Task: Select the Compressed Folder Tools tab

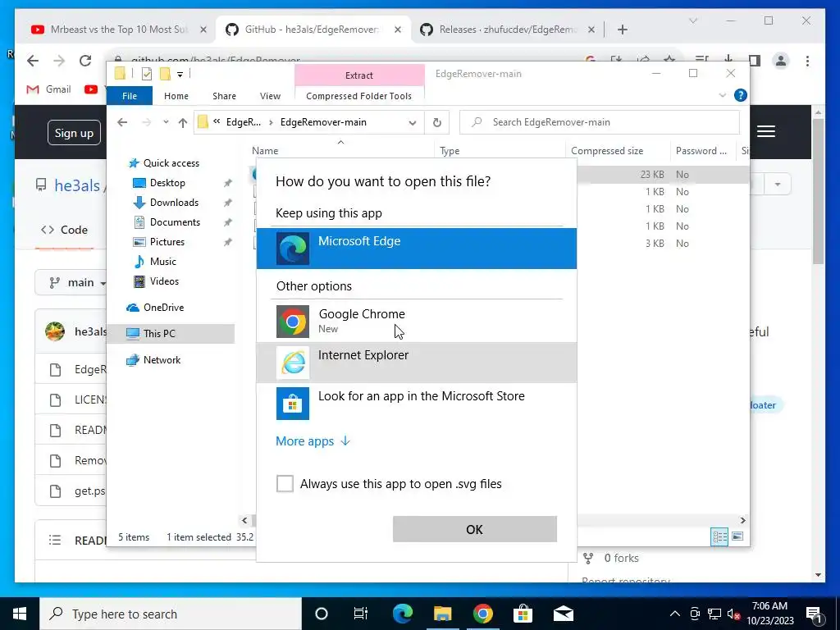Action: click(359, 96)
